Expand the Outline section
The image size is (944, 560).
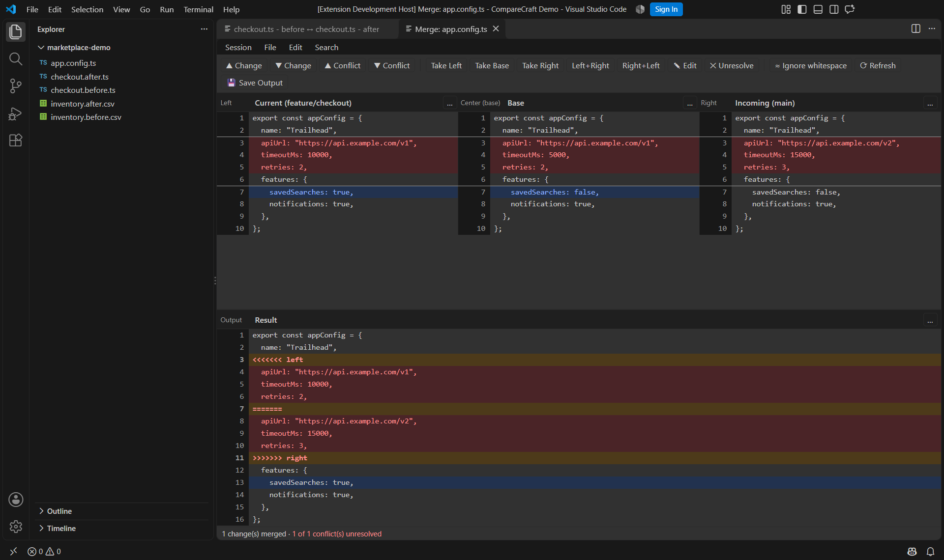pyautogui.click(x=59, y=511)
